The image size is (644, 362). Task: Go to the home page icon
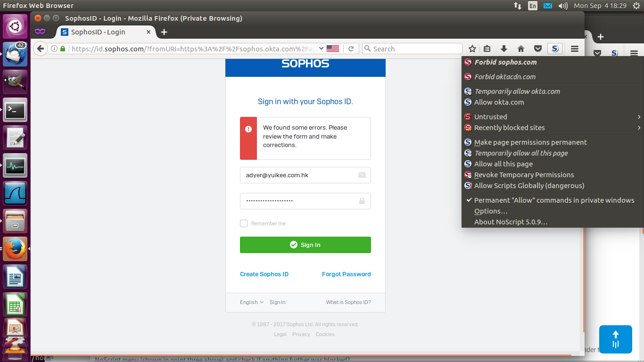pos(521,49)
